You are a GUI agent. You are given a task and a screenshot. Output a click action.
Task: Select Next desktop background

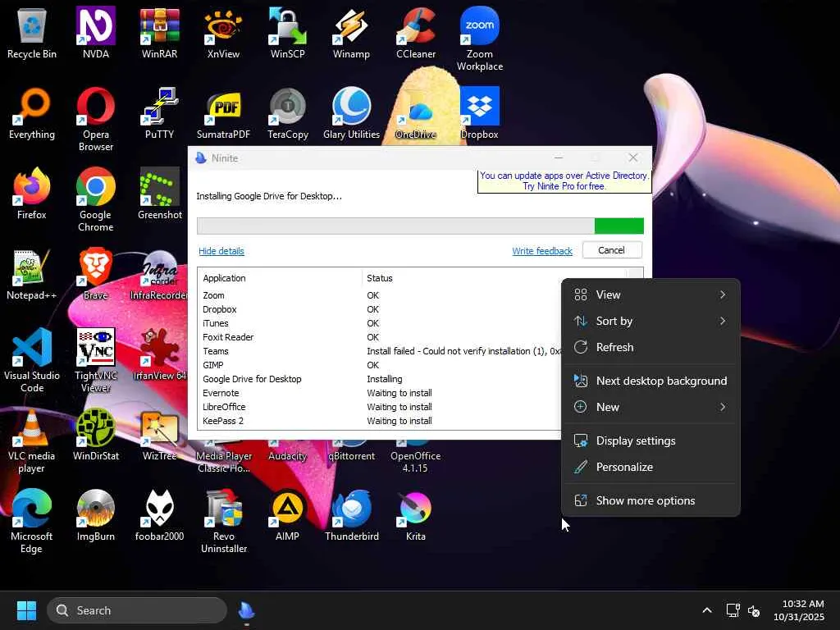coord(651,381)
